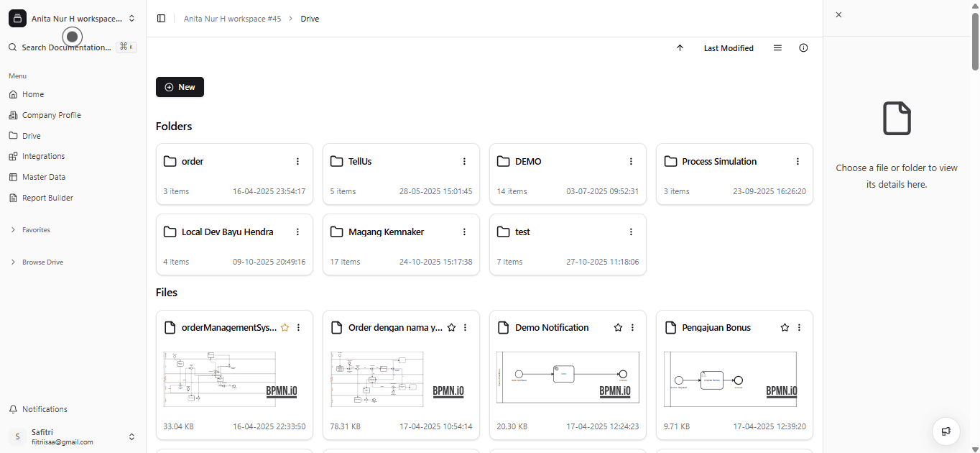
Task: Toggle the sidebar collapse icon
Action: coord(161,18)
